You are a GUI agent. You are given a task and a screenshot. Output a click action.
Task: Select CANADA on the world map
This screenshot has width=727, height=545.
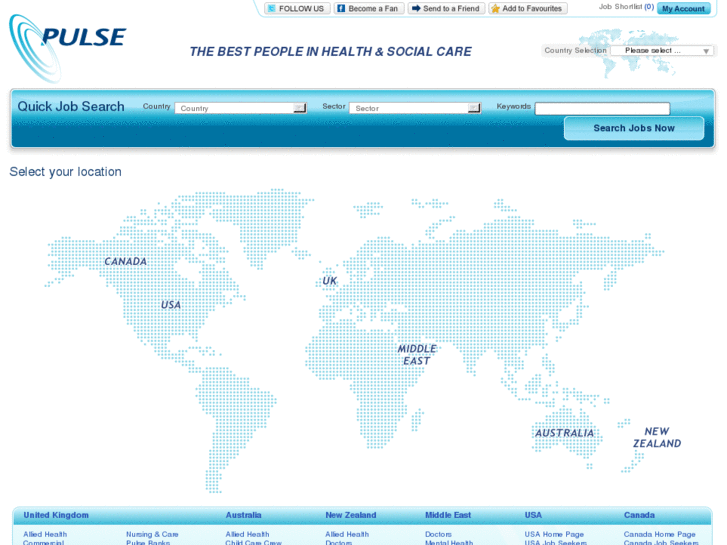tap(126, 262)
